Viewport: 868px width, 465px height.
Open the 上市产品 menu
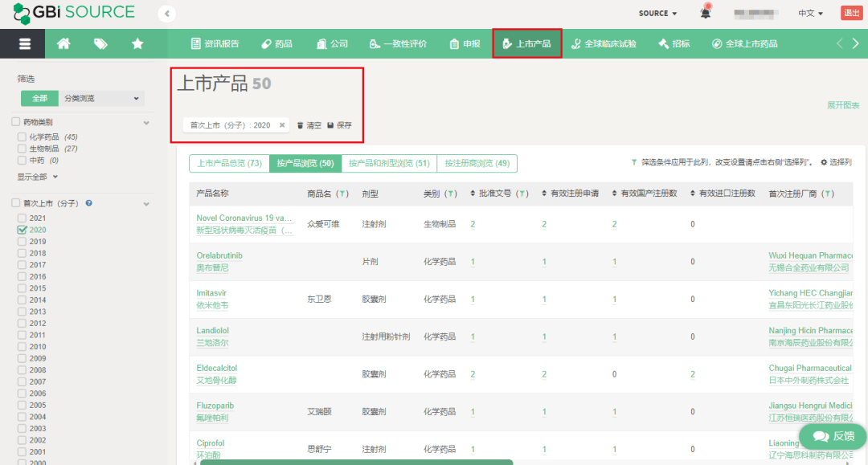(527, 43)
